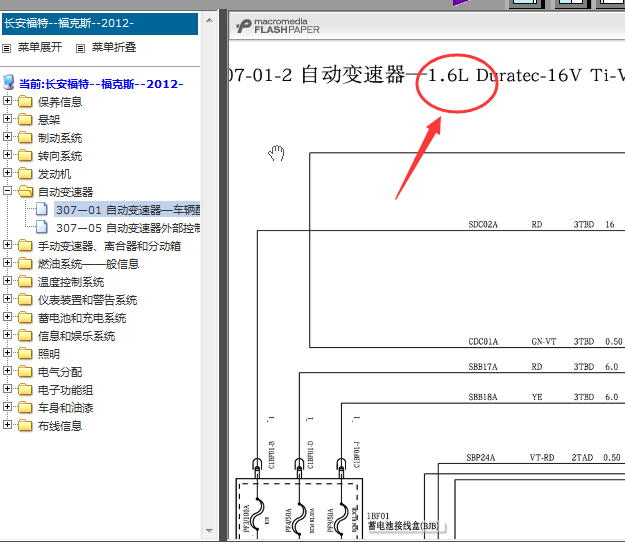Open the 发动机 folder label

coord(54,174)
